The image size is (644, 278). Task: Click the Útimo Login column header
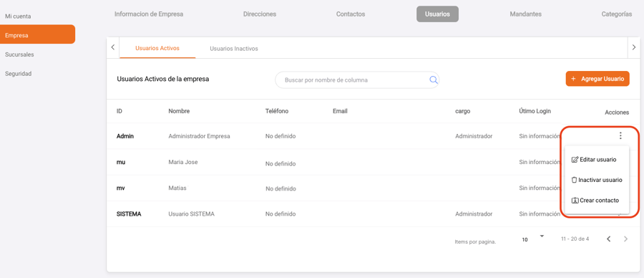[x=535, y=111]
